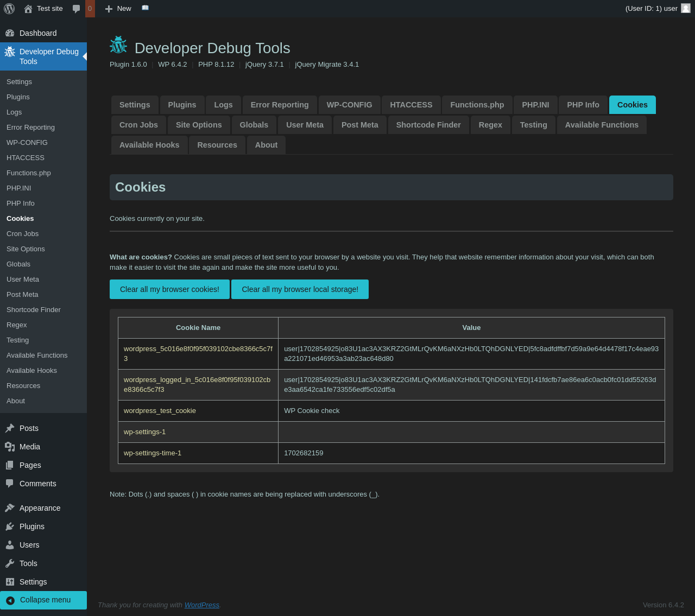Image resolution: width=695 pixels, height=616 pixels.
Task: Click the wordpress_test_cookie name cell
Action: 160,411
